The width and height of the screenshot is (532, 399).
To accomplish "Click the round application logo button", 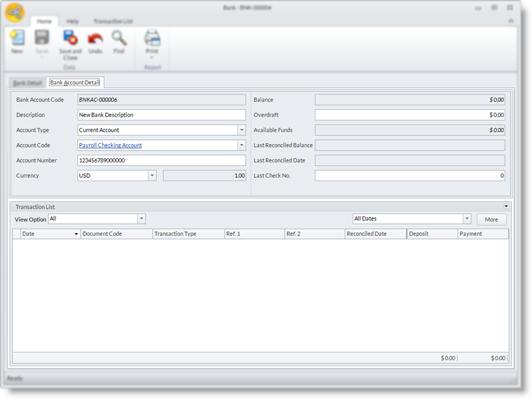I will point(15,13).
